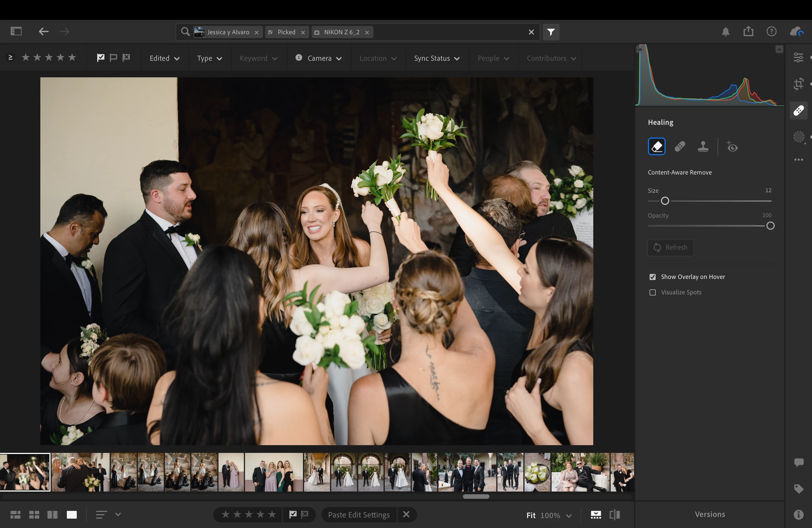Screen dimensions: 812x528
Task: Toggle the Rejected flag filter
Action: [x=126, y=57]
